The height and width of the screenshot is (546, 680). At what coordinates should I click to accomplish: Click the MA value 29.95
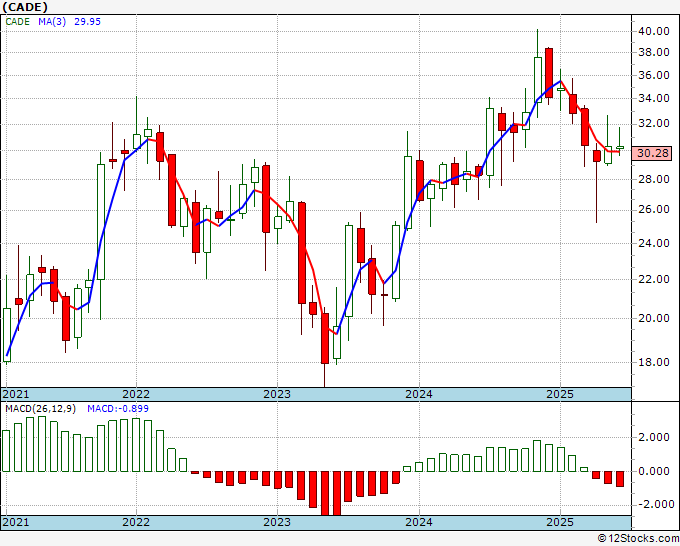pos(87,22)
